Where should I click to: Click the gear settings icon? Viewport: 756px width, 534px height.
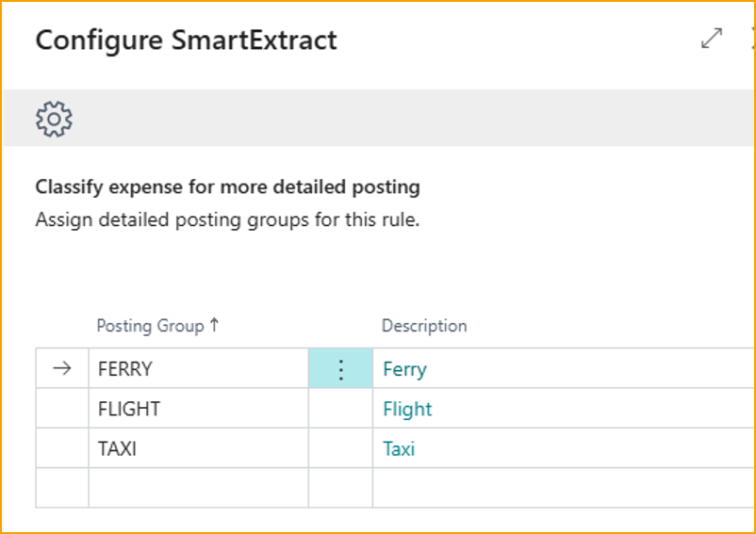tap(54, 119)
